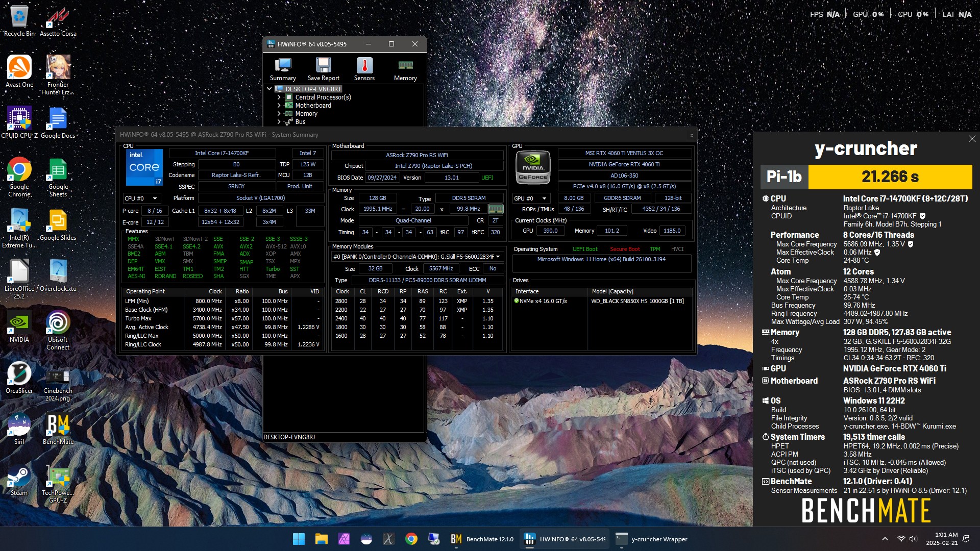Open Recycle Bin desktop icon
The image size is (980, 551).
(19, 21)
